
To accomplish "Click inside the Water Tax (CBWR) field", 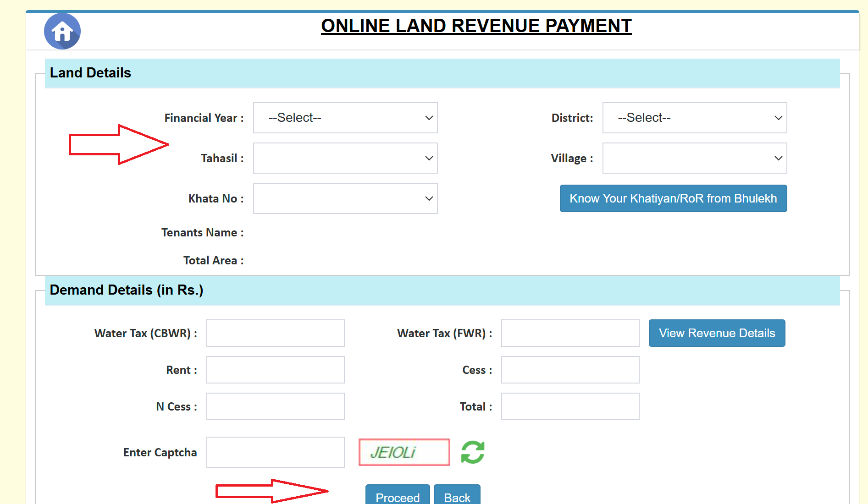I will tap(275, 333).
